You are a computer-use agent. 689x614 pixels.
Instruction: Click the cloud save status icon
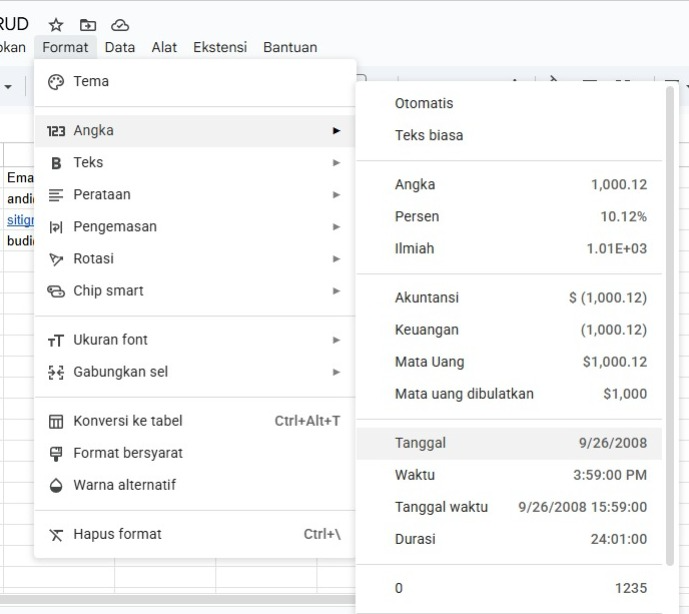coord(120,24)
